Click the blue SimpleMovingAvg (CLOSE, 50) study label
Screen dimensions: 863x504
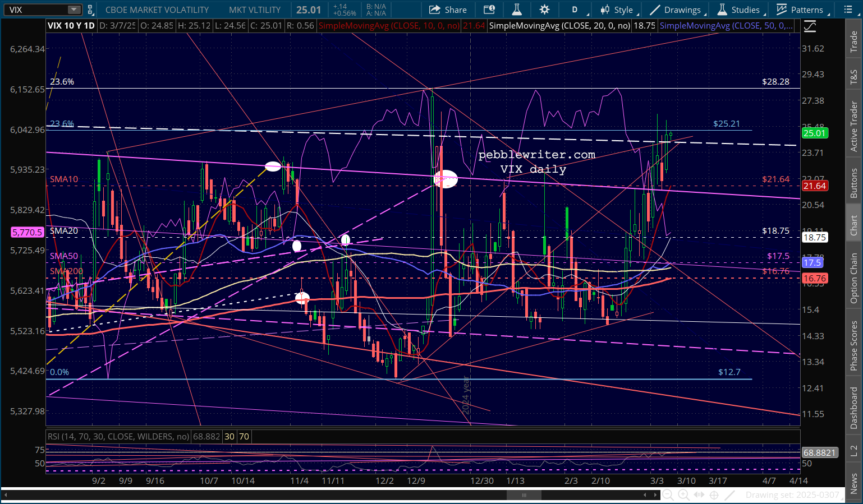(x=727, y=26)
